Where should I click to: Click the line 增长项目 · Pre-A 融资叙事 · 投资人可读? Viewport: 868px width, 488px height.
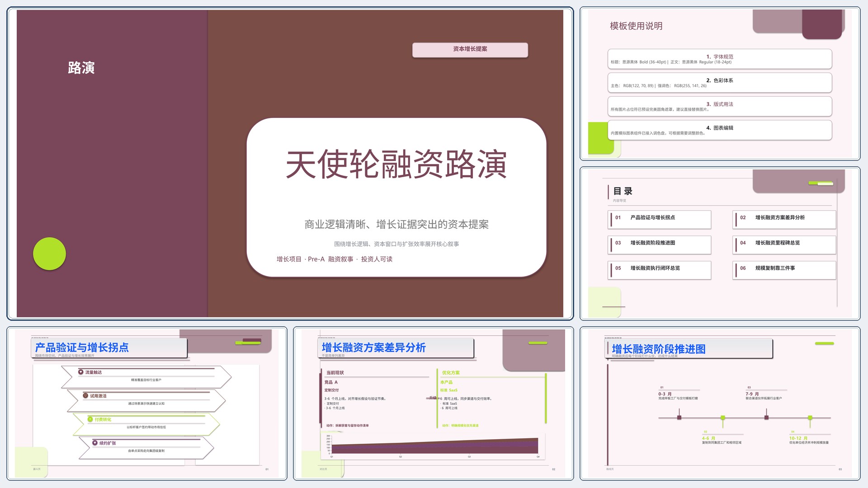(x=335, y=259)
